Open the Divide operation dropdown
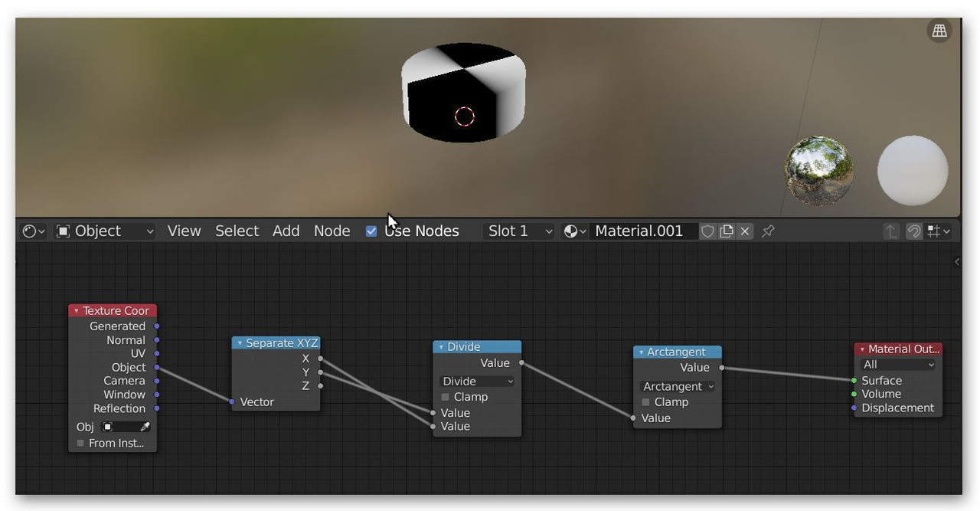This screenshot has height=511, width=980. click(x=477, y=382)
